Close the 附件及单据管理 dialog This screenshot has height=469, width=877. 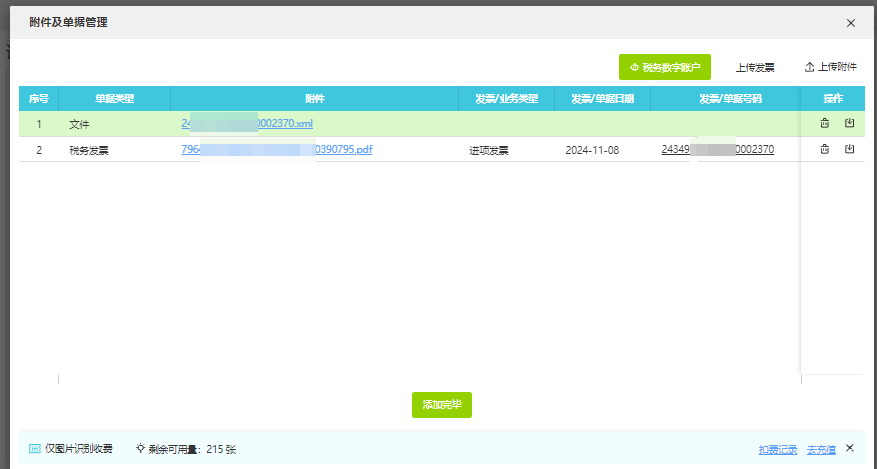[x=851, y=23]
